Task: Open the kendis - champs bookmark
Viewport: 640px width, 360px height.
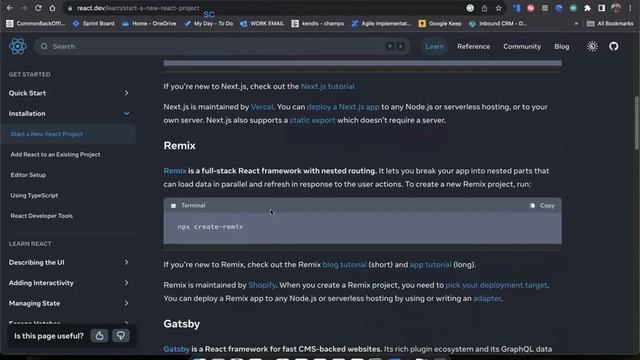Action: (318, 24)
